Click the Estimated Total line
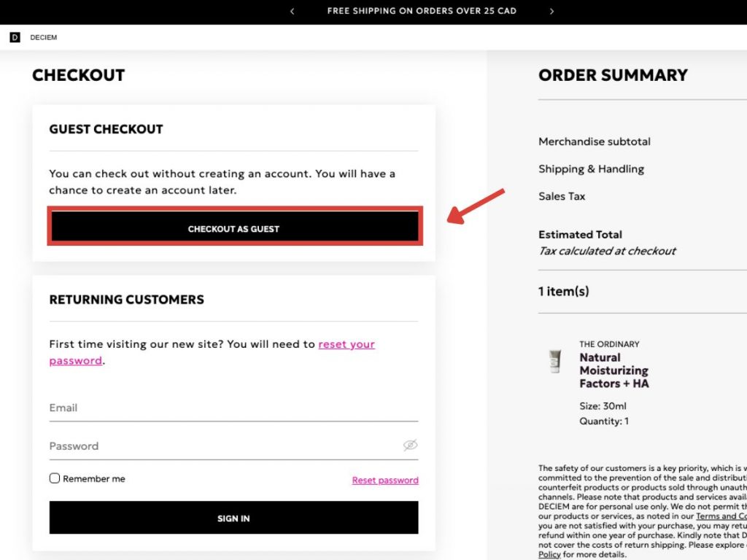 point(580,235)
